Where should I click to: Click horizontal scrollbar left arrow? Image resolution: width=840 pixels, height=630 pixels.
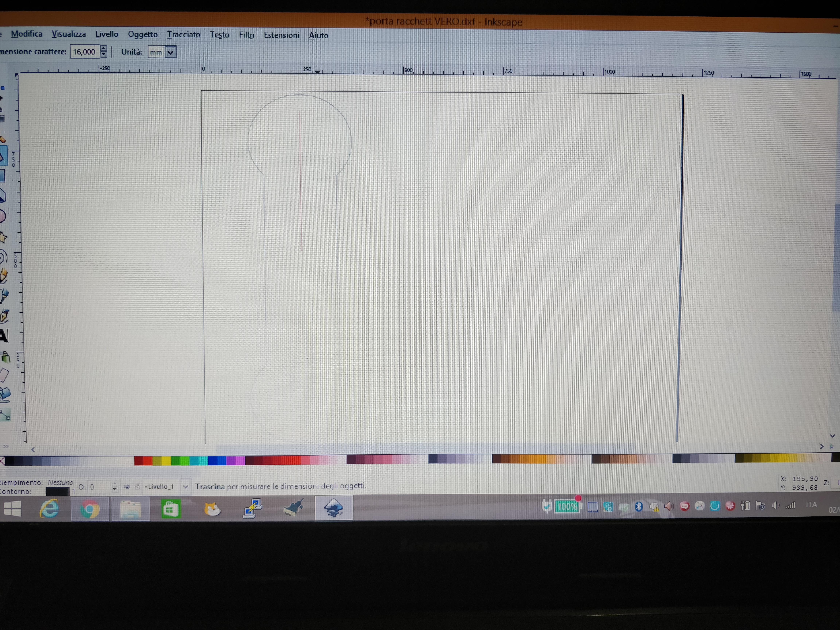tap(33, 450)
